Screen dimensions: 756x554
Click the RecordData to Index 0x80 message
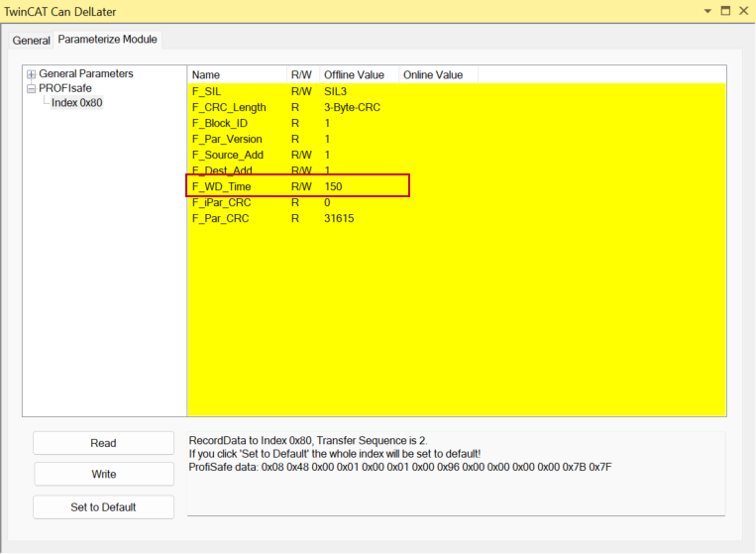click(308, 440)
